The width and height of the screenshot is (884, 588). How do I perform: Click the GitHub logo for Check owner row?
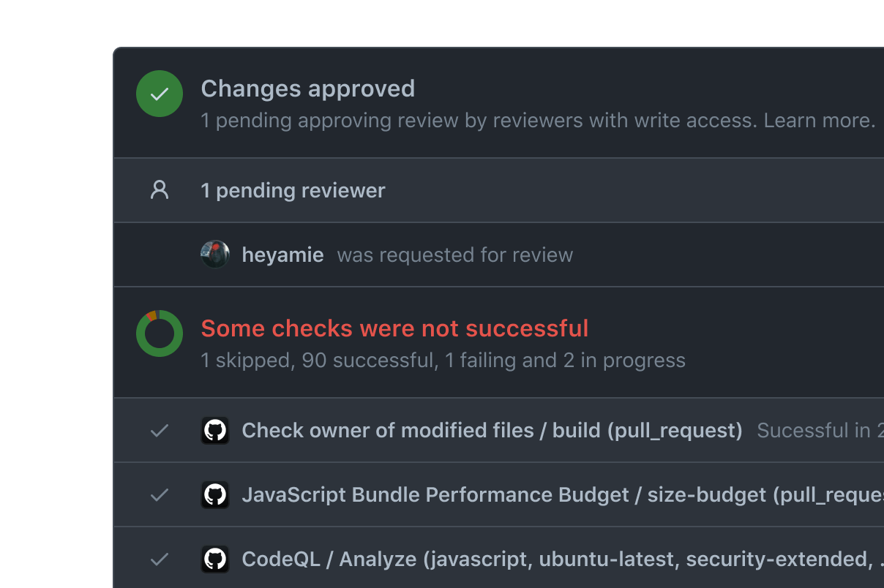(215, 431)
